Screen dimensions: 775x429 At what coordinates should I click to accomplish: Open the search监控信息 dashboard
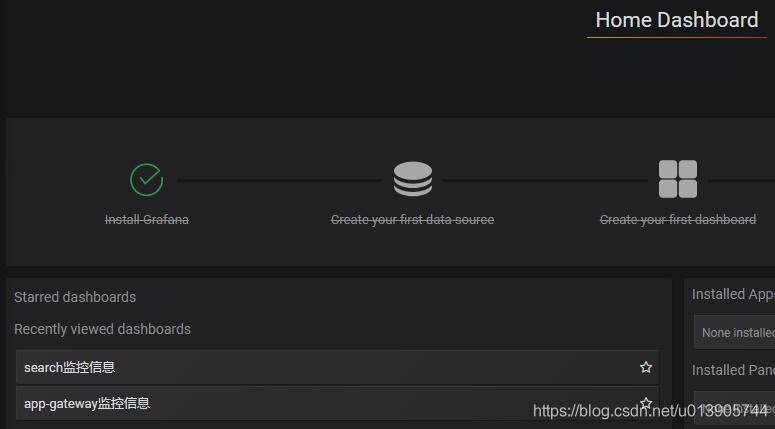pyautogui.click(x=70, y=367)
